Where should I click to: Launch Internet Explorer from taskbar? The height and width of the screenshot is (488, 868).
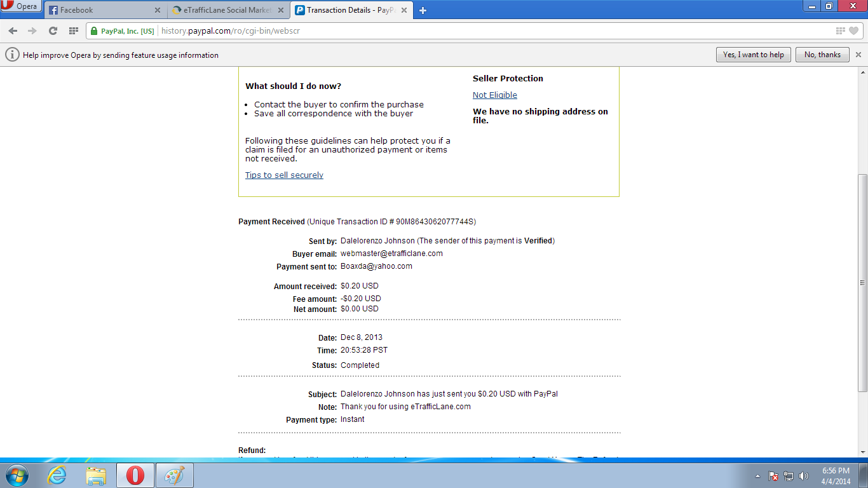click(57, 475)
